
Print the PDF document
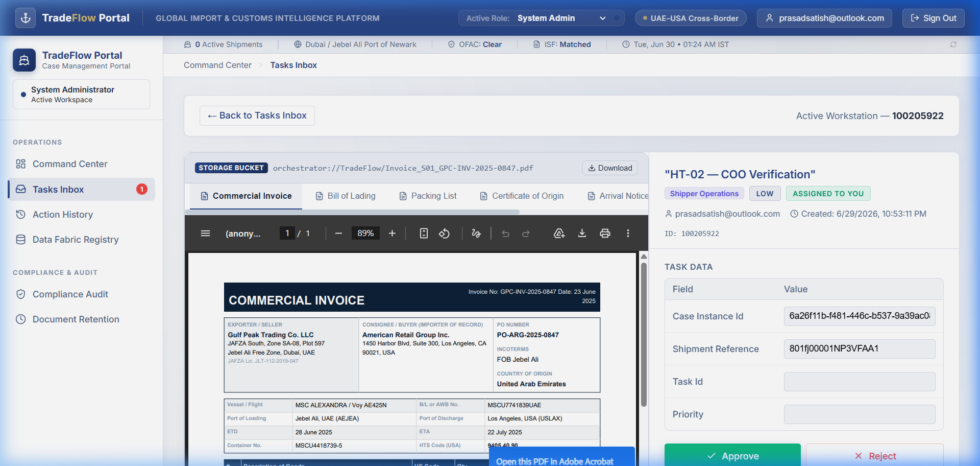coord(605,234)
